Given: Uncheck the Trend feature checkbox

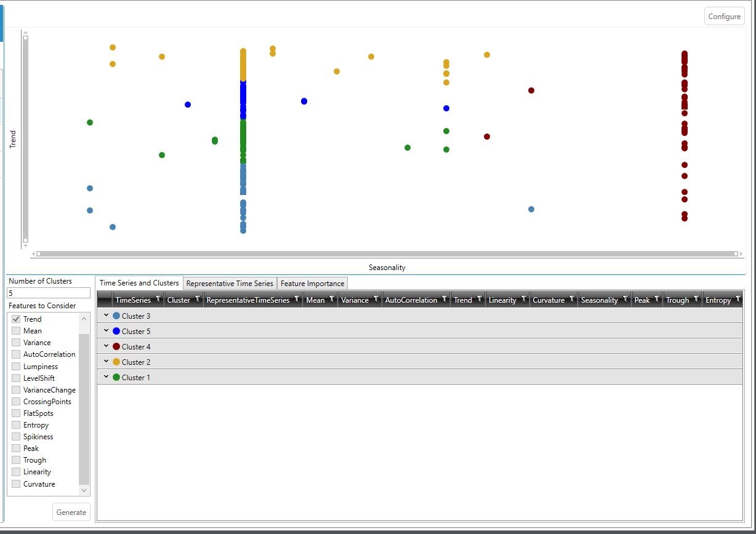Looking at the screenshot, I should click(16, 319).
